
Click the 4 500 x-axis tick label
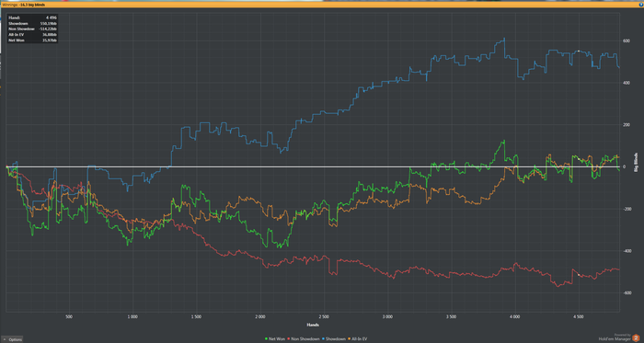tap(579, 316)
